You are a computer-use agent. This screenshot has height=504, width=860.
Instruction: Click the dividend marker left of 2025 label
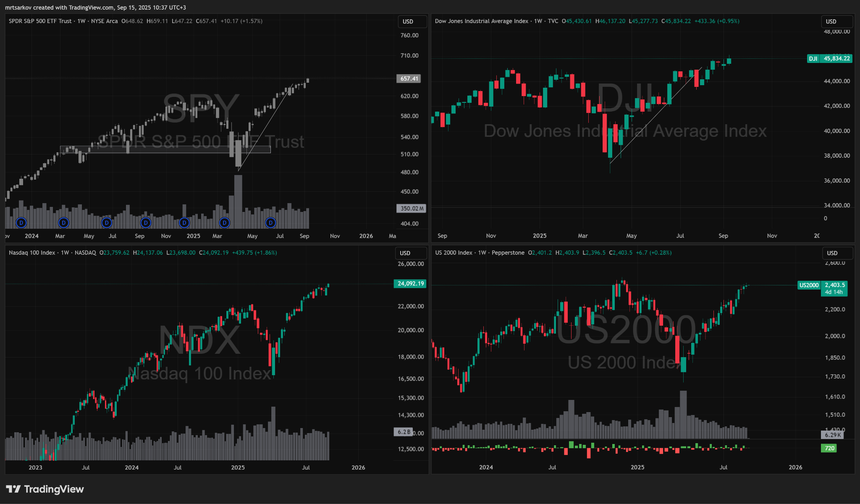click(184, 223)
